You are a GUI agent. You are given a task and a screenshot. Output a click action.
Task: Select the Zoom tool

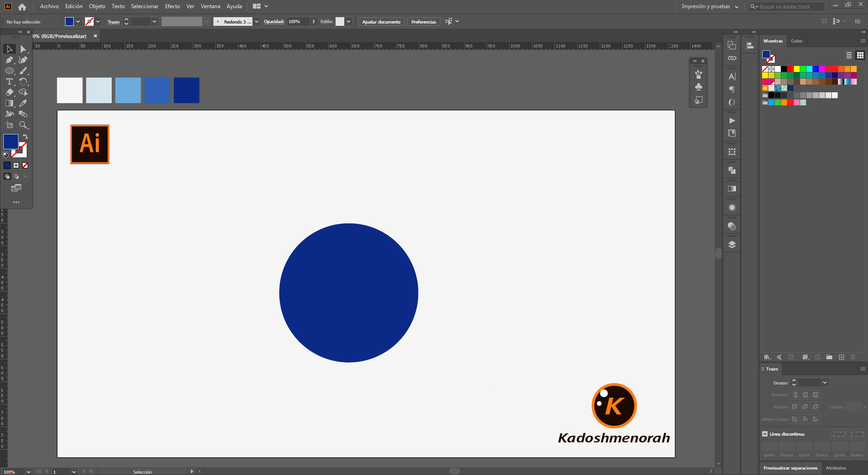tap(23, 125)
